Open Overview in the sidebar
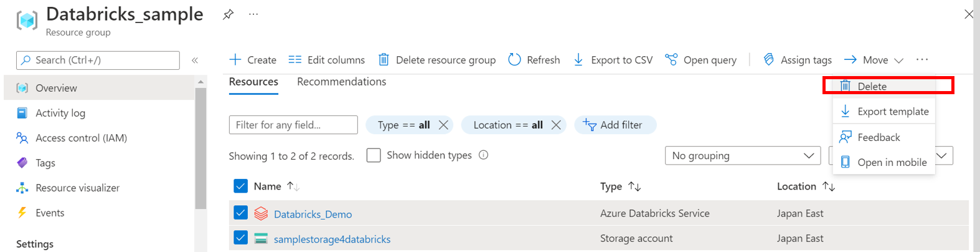This screenshot has height=252, width=980. pos(99,88)
